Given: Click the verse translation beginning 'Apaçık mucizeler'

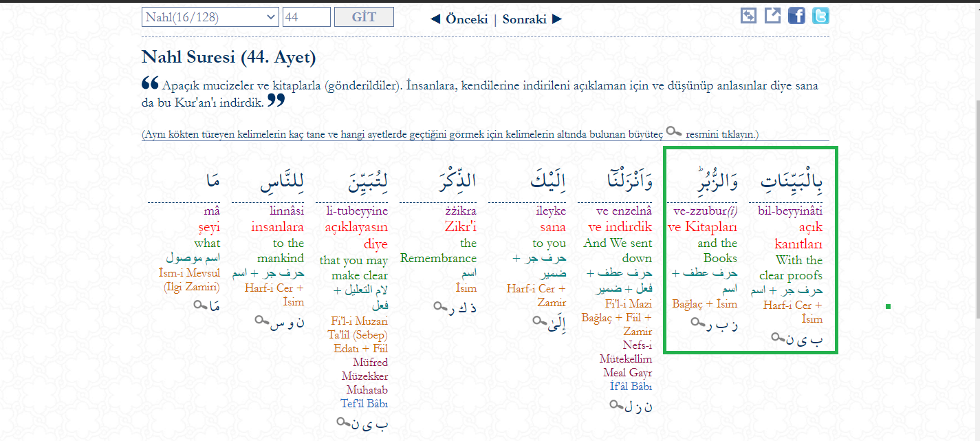Looking at the screenshot, I should pyautogui.click(x=480, y=94).
